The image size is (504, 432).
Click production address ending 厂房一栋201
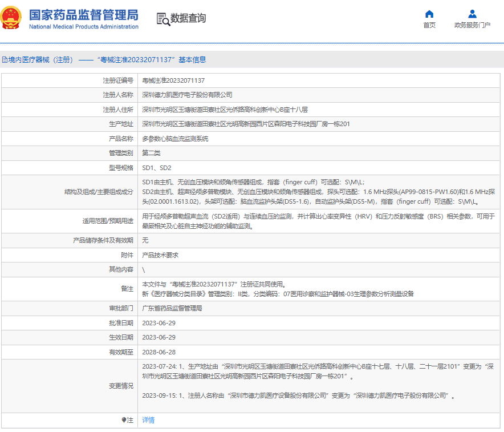tap(246, 124)
